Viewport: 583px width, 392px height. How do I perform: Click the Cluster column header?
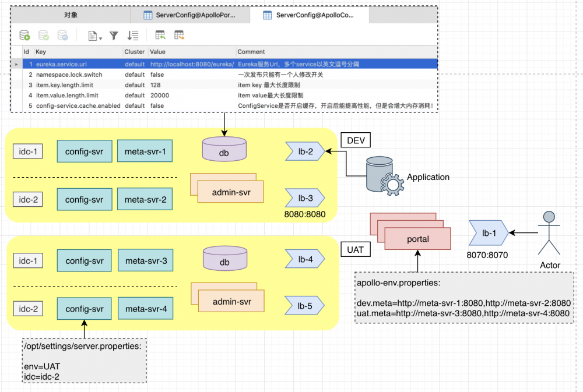135,52
